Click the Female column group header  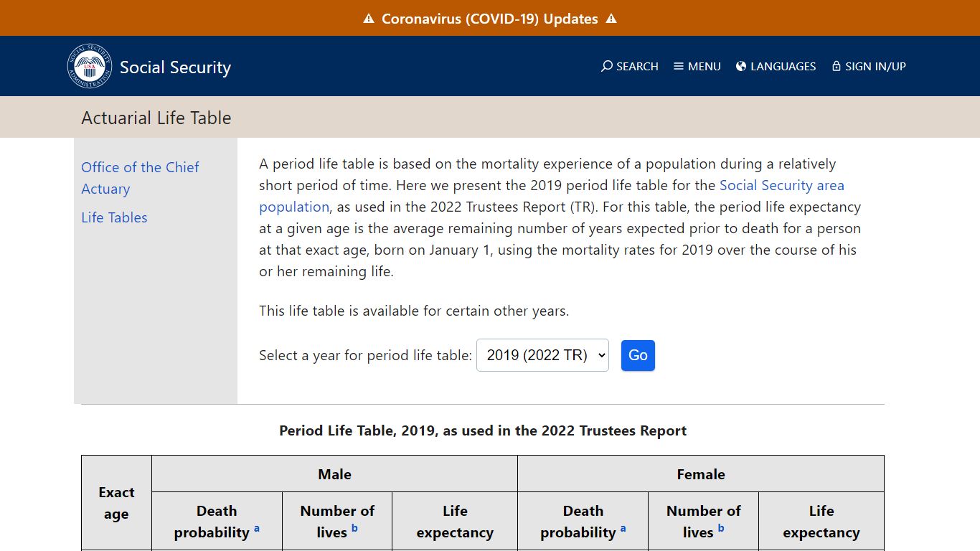pyautogui.click(x=701, y=474)
